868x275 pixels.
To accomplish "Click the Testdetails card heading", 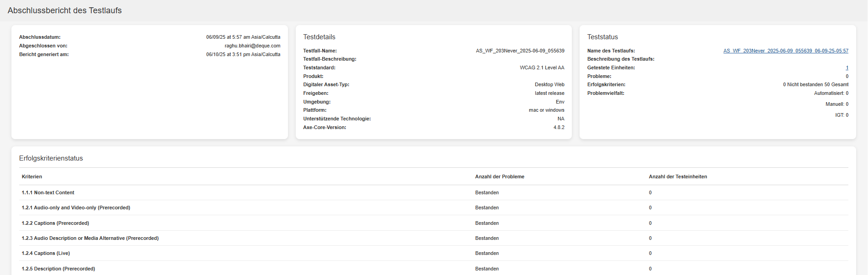I will (319, 37).
